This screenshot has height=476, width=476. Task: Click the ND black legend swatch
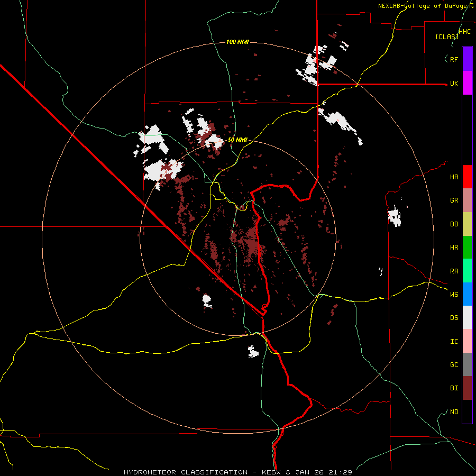(467, 411)
